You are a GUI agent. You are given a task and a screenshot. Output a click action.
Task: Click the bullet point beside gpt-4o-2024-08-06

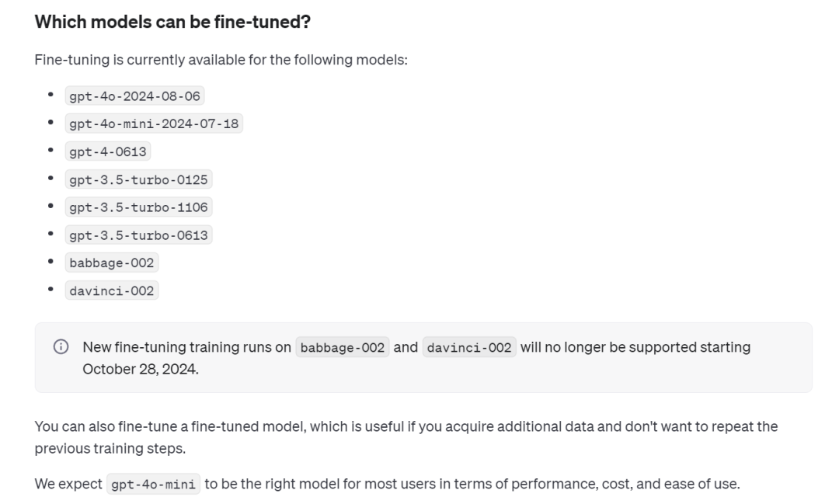(x=51, y=96)
